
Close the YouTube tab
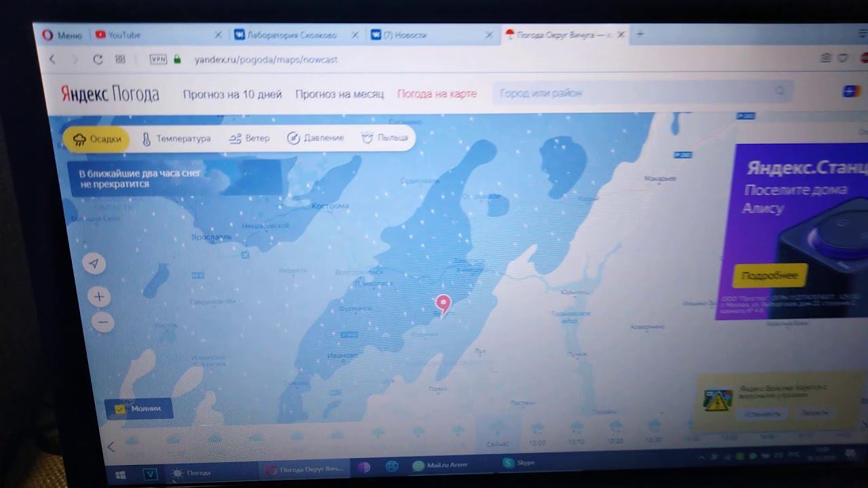218,35
